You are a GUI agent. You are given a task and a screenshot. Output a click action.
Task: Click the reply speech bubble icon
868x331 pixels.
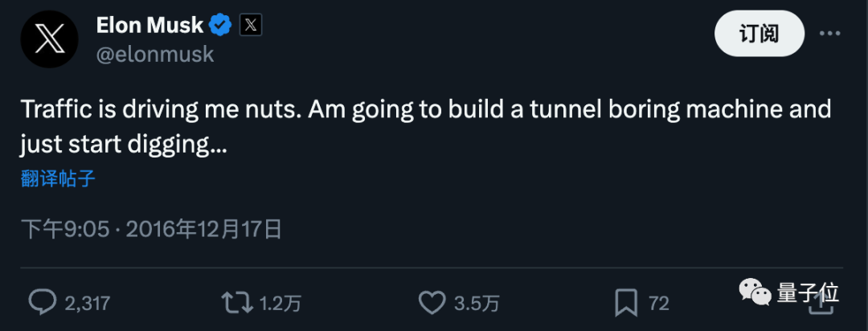[x=41, y=302]
